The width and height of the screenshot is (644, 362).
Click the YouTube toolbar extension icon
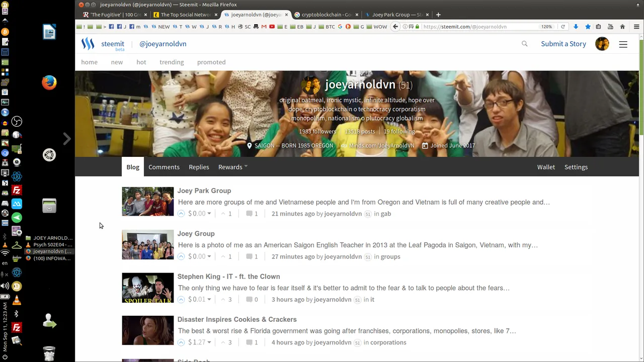(x=610, y=27)
